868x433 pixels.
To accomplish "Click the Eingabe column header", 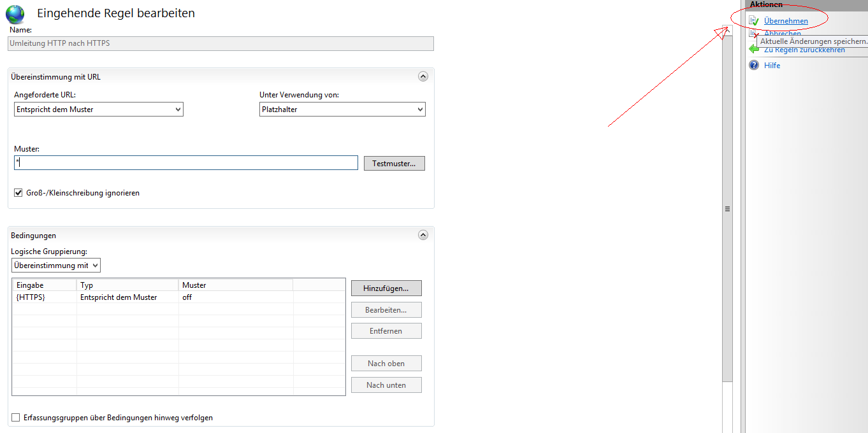I will click(45, 285).
